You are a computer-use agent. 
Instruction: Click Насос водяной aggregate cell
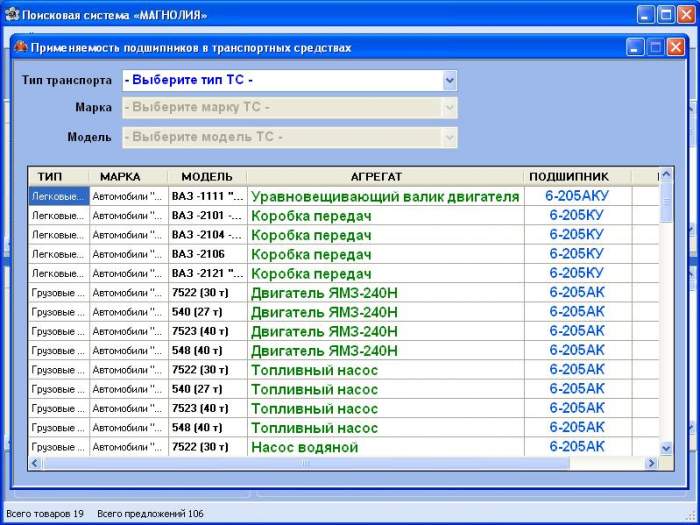(x=385, y=447)
